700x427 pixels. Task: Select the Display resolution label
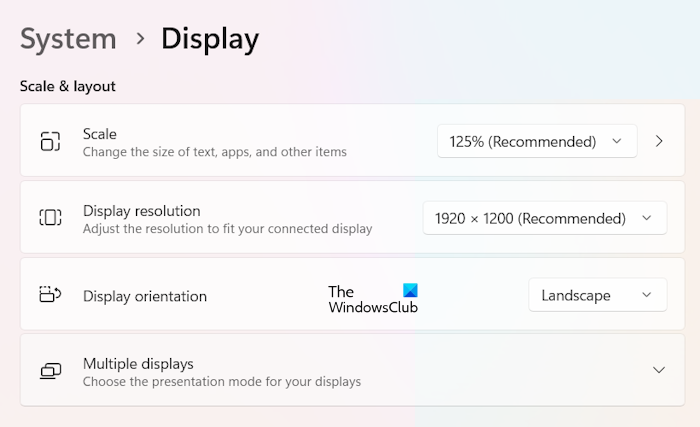(142, 211)
